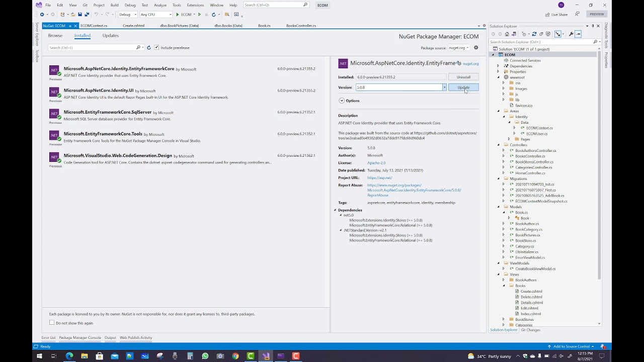
Task: Open the Git menu
Action: pos(85,5)
